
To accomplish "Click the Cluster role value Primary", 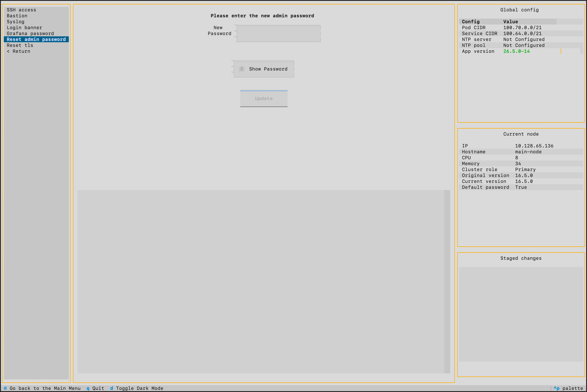I will [525, 170].
